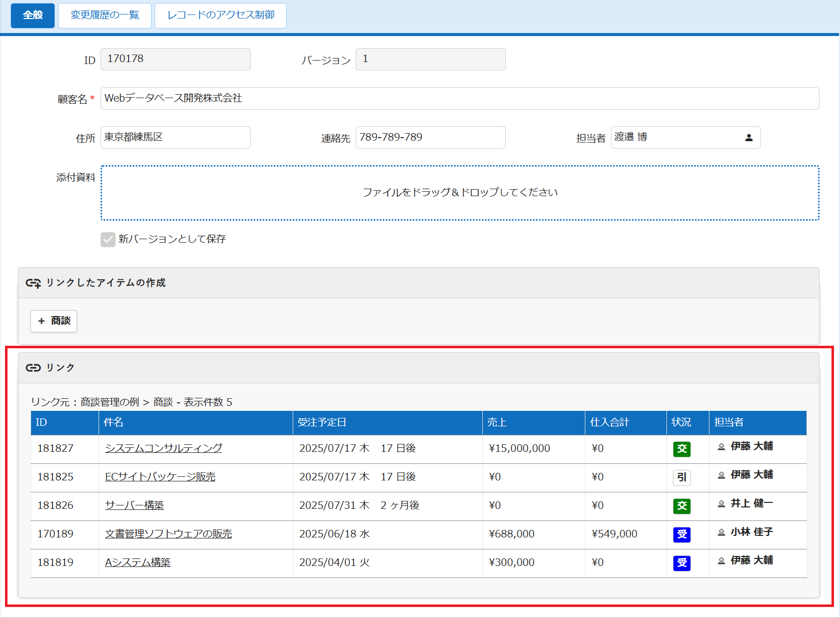Click user icon in row 181827

(x=721, y=447)
